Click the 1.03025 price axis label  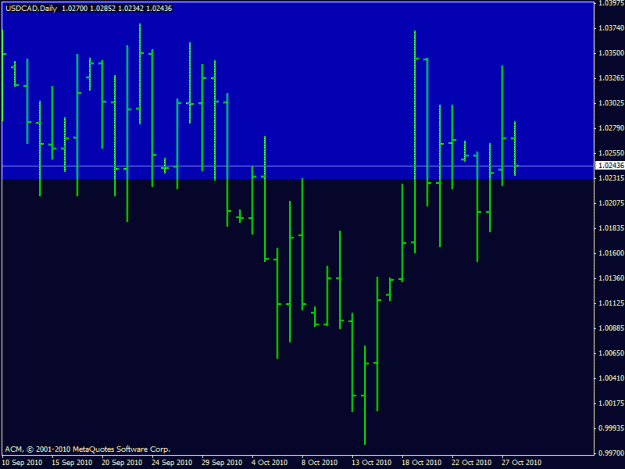point(611,103)
